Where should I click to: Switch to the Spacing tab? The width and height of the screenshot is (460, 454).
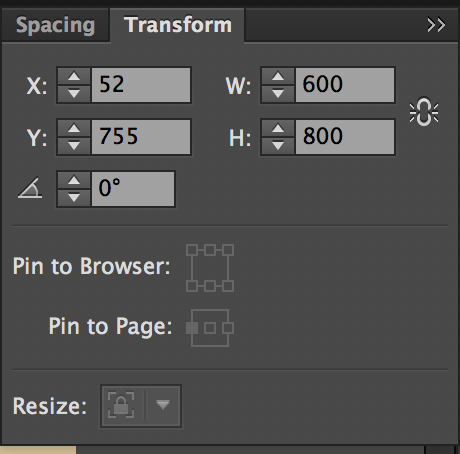pos(55,25)
